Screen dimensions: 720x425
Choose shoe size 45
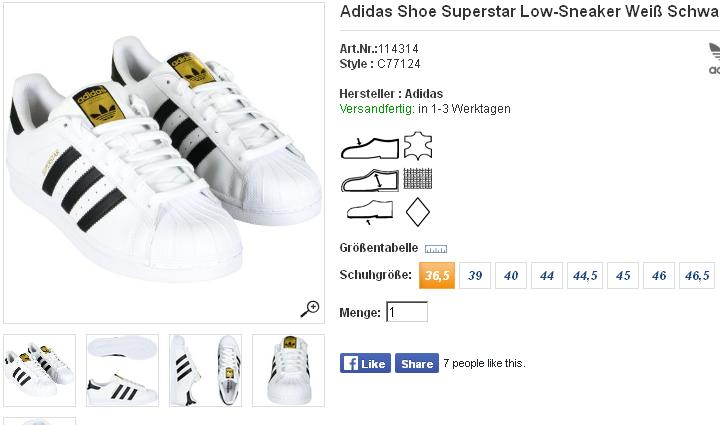624,276
